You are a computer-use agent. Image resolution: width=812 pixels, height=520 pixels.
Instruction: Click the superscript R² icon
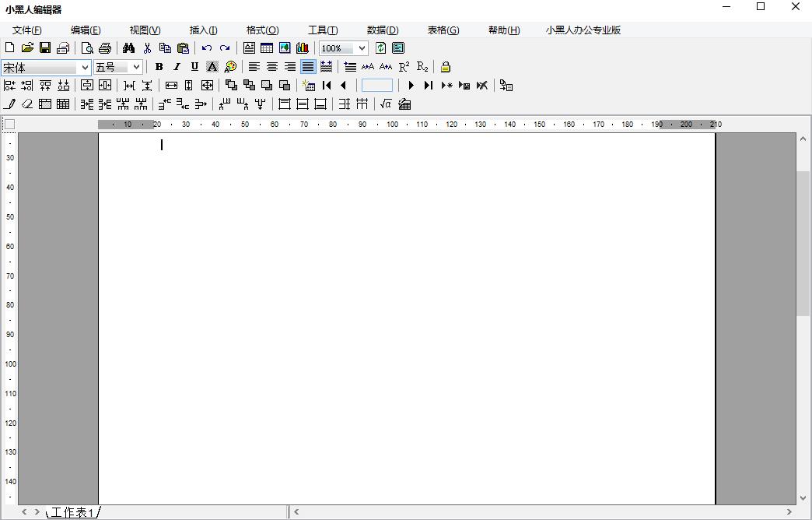(404, 67)
